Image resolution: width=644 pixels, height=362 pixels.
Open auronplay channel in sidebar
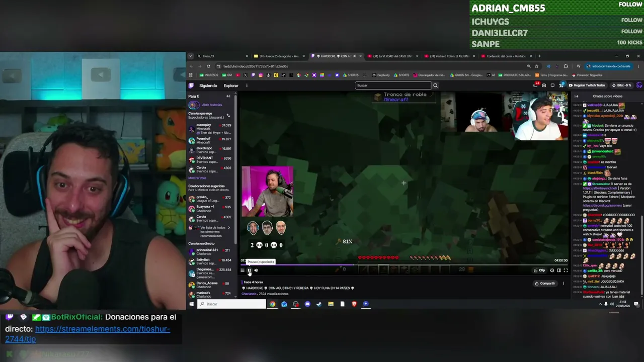coord(210,128)
